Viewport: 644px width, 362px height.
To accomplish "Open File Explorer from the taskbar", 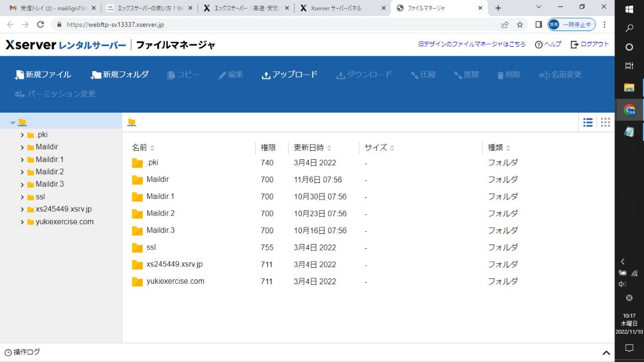I will 630,87.
